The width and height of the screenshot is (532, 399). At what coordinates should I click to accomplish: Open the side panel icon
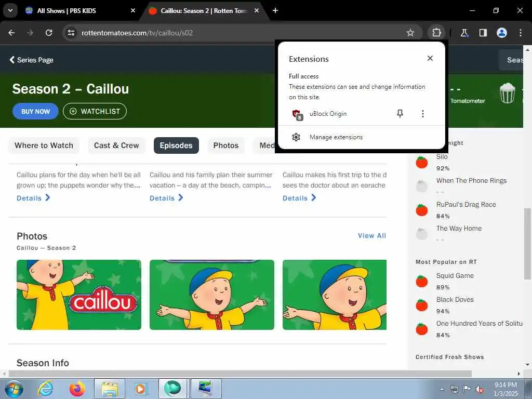click(x=483, y=33)
